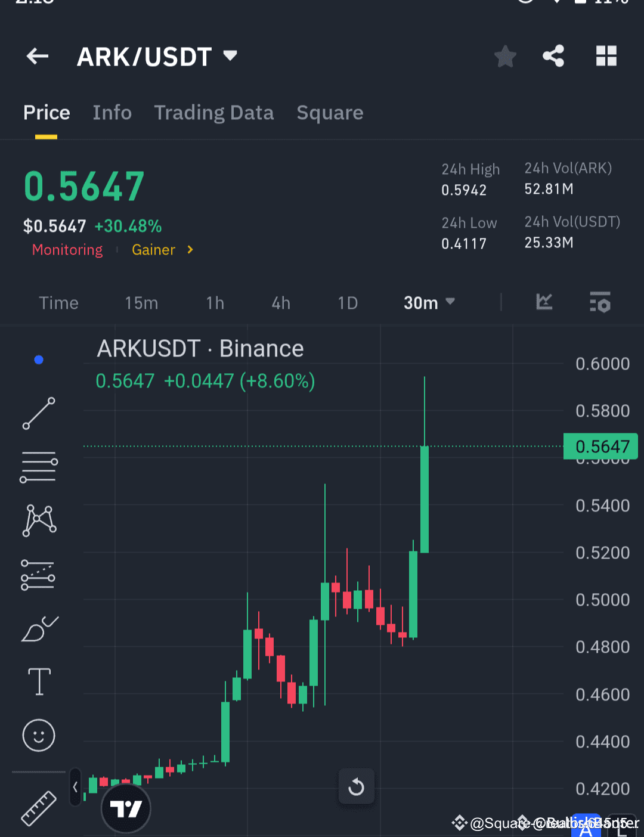644x837 pixels.
Task: Select the ruler measurement tool
Action: click(x=38, y=808)
